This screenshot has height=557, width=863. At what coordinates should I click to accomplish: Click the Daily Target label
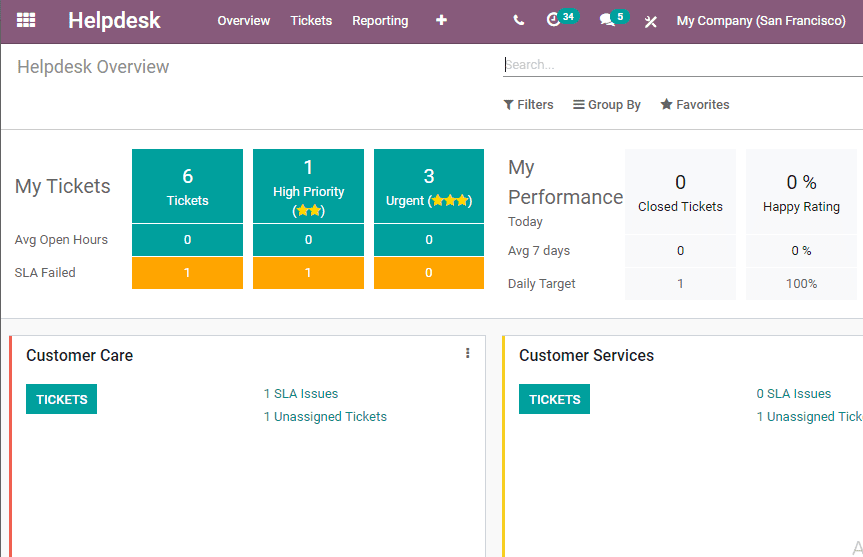[542, 284]
